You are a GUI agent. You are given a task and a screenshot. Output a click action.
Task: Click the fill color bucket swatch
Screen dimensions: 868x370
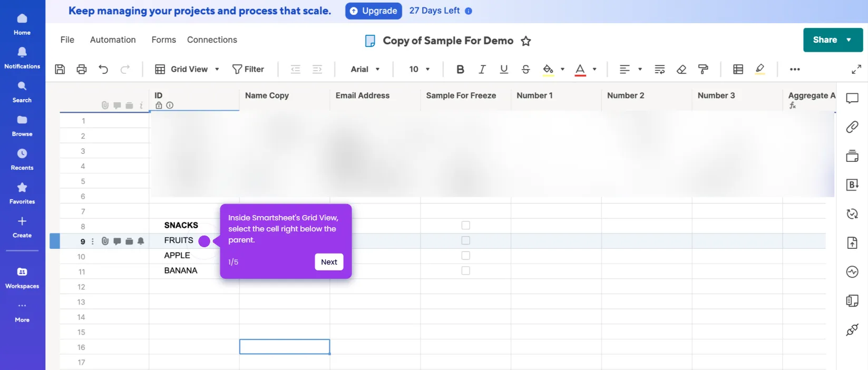point(548,70)
